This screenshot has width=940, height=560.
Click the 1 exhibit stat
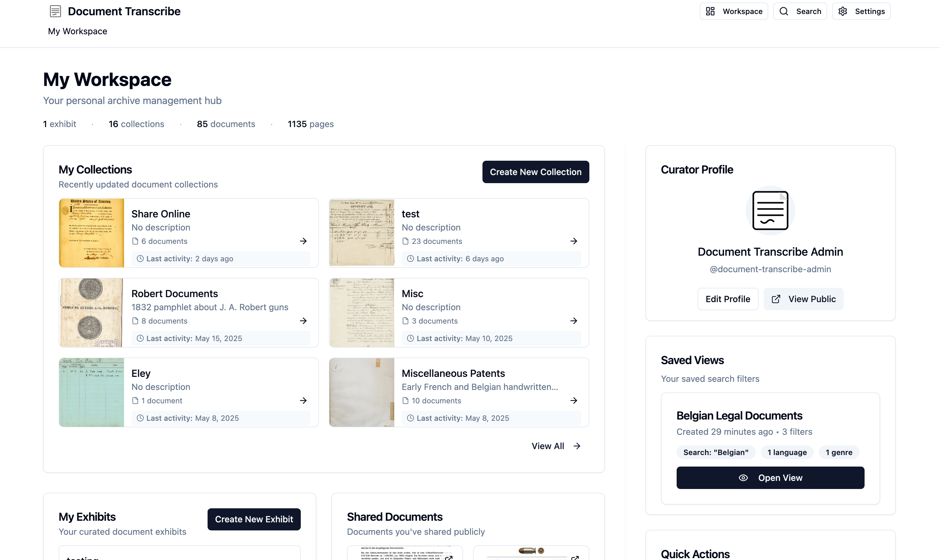pyautogui.click(x=59, y=124)
